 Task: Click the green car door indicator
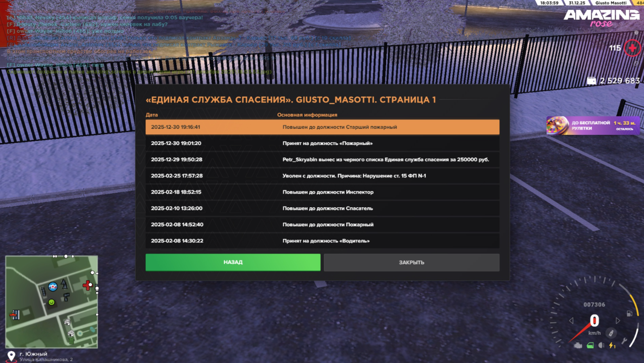tap(590, 346)
